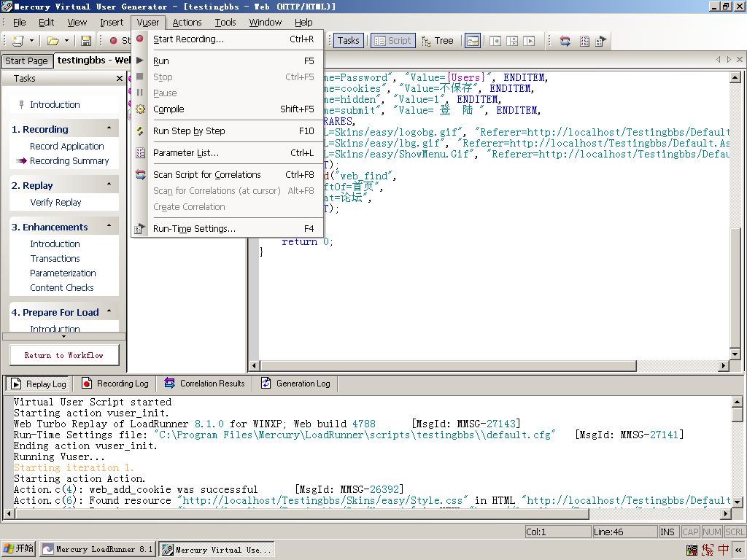This screenshot has width=747, height=560.
Task: Close the Tasks pane with its X
Action: click(x=120, y=79)
